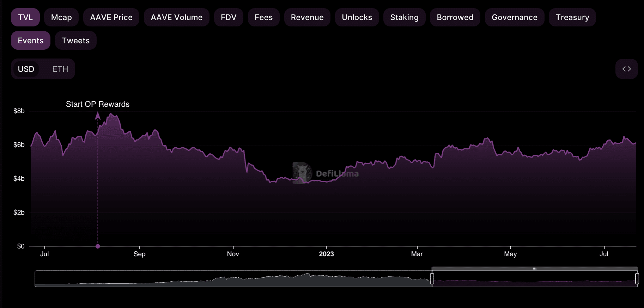Image resolution: width=644 pixels, height=308 pixels.
Task: Disable the Events markers
Action: (31, 41)
